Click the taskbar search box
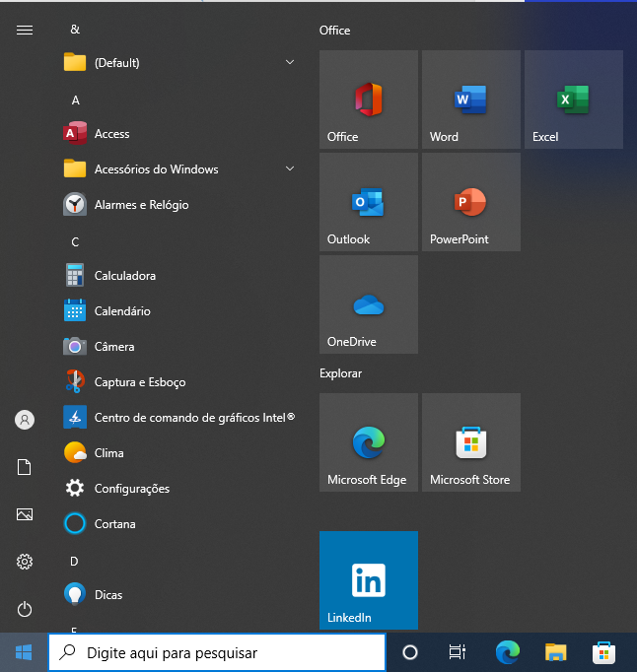637x672 pixels. tap(217, 652)
